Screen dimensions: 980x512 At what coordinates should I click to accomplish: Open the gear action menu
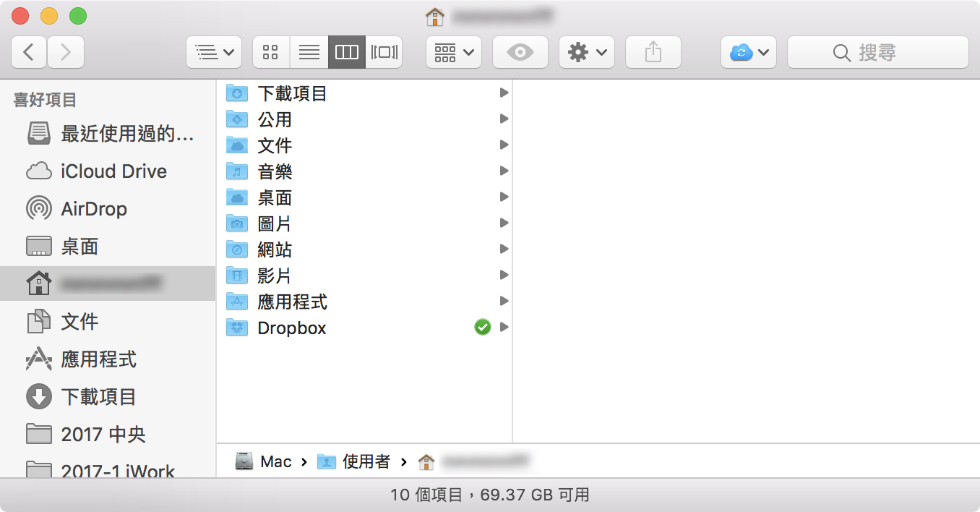tap(586, 52)
